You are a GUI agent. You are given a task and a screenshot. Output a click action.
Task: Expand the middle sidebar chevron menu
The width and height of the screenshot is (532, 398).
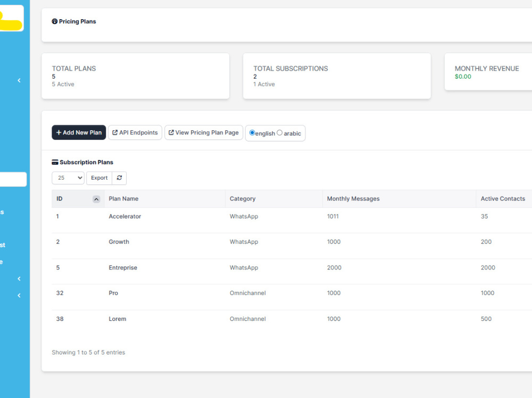coord(19,278)
